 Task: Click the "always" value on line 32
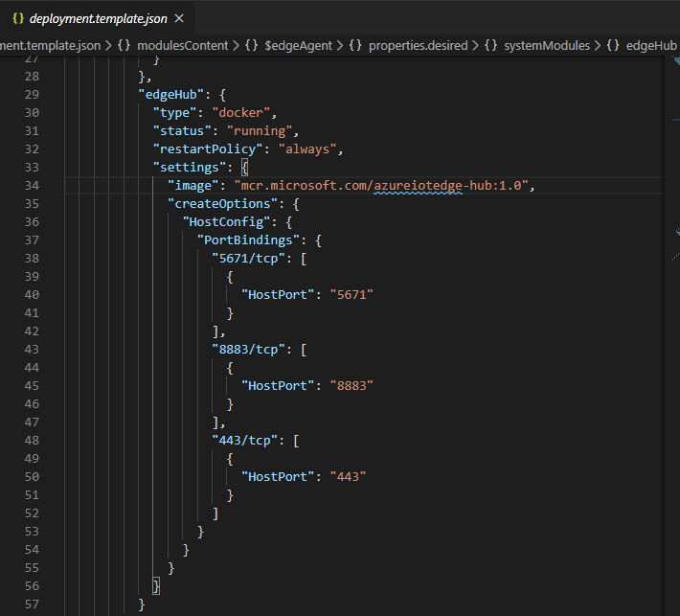(x=307, y=149)
